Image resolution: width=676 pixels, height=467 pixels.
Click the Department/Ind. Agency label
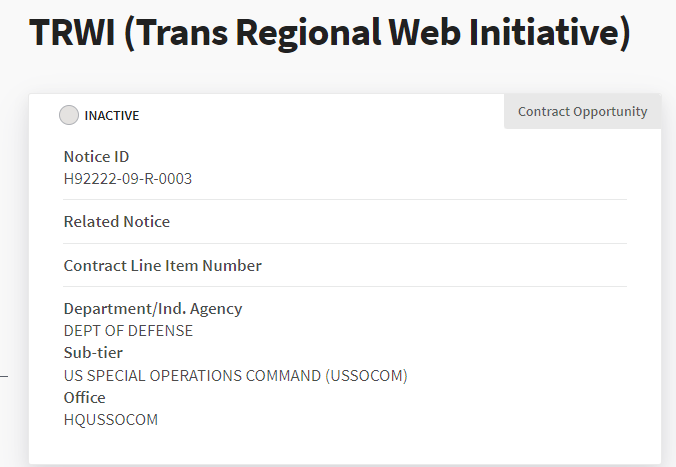pyautogui.click(x=153, y=309)
